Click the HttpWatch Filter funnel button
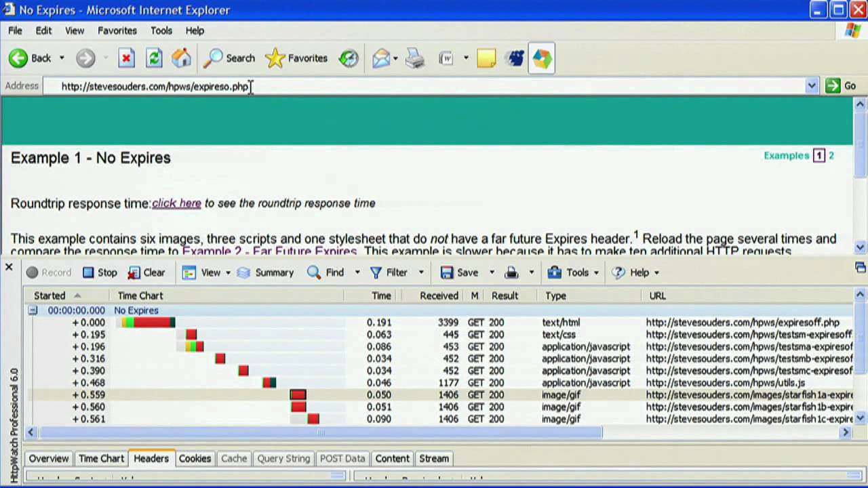The image size is (868, 488). pos(389,272)
